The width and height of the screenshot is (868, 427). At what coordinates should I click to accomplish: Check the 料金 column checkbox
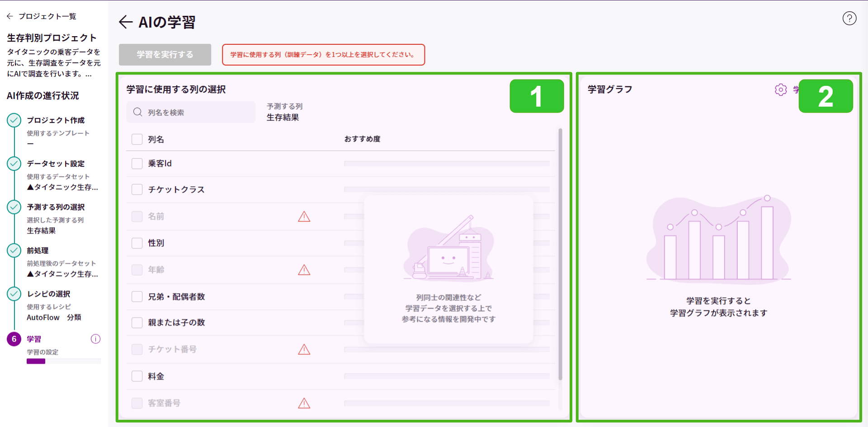[x=137, y=376]
